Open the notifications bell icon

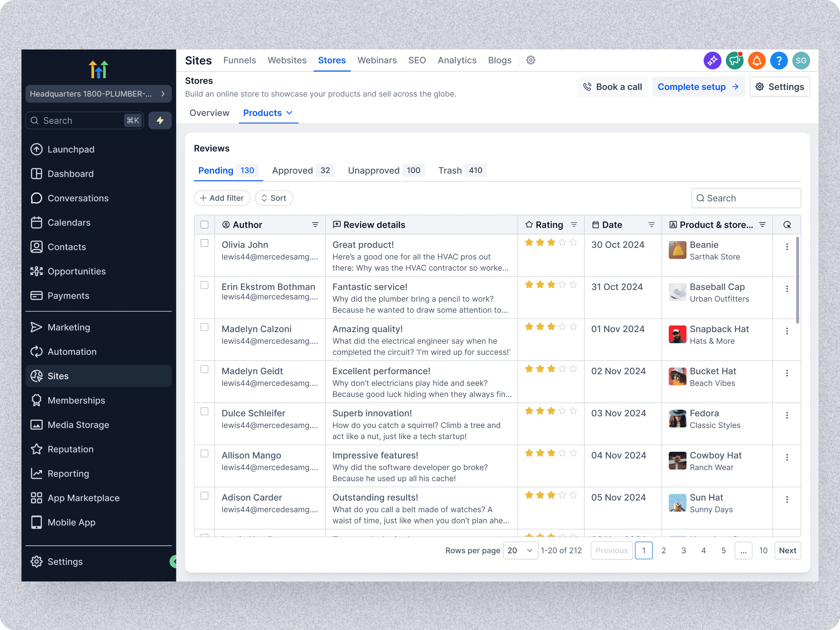pyautogui.click(x=756, y=61)
